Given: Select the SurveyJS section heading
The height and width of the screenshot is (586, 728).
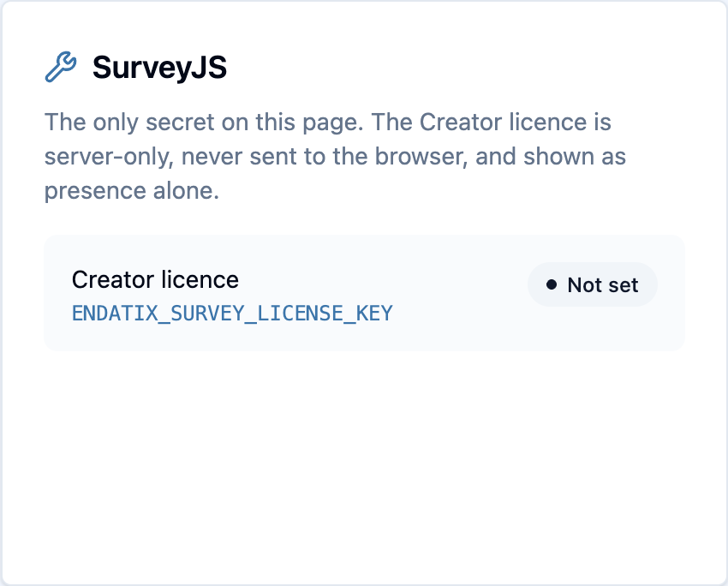Looking at the screenshot, I should (159, 68).
